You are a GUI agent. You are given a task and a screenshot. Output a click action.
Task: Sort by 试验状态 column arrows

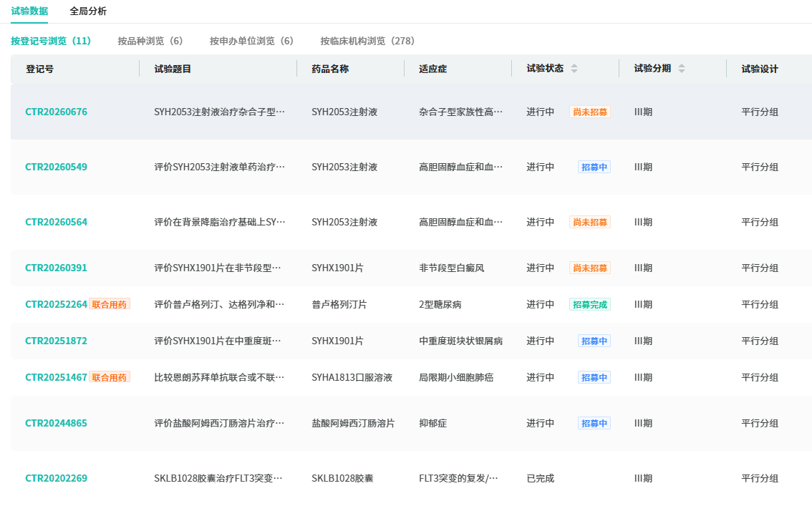[x=574, y=69]
